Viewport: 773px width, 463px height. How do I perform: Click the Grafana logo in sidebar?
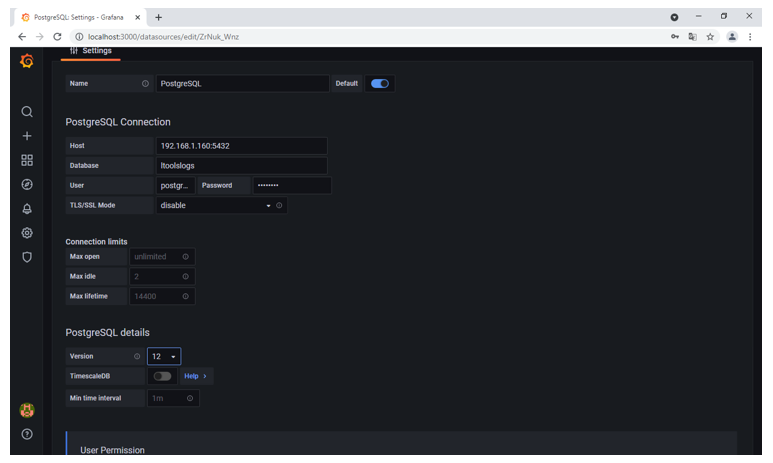coord(27,61)
